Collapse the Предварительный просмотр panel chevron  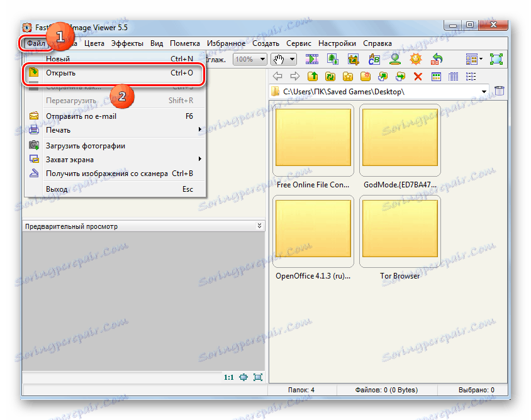pos(259,226)
